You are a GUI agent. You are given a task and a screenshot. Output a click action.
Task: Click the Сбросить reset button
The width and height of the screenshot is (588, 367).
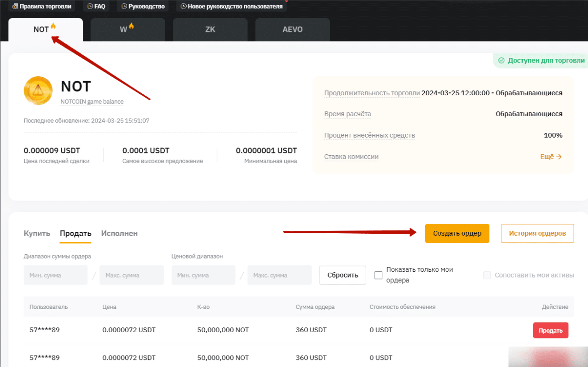pos(342,275)
